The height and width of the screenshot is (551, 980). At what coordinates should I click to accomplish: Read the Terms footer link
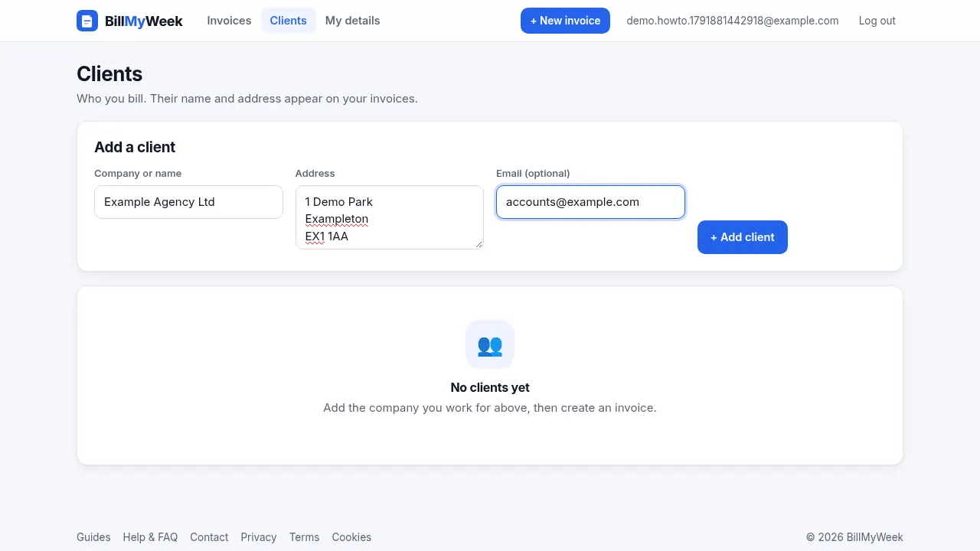304,537
